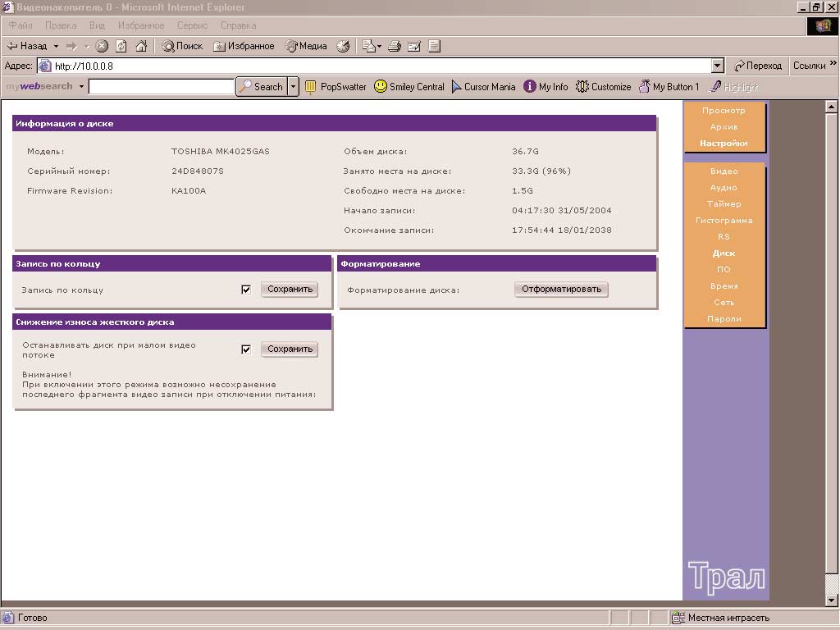Click the My Info toolbar icon
840x630 pixels.
pyautogui.click(x=546, y=86)
